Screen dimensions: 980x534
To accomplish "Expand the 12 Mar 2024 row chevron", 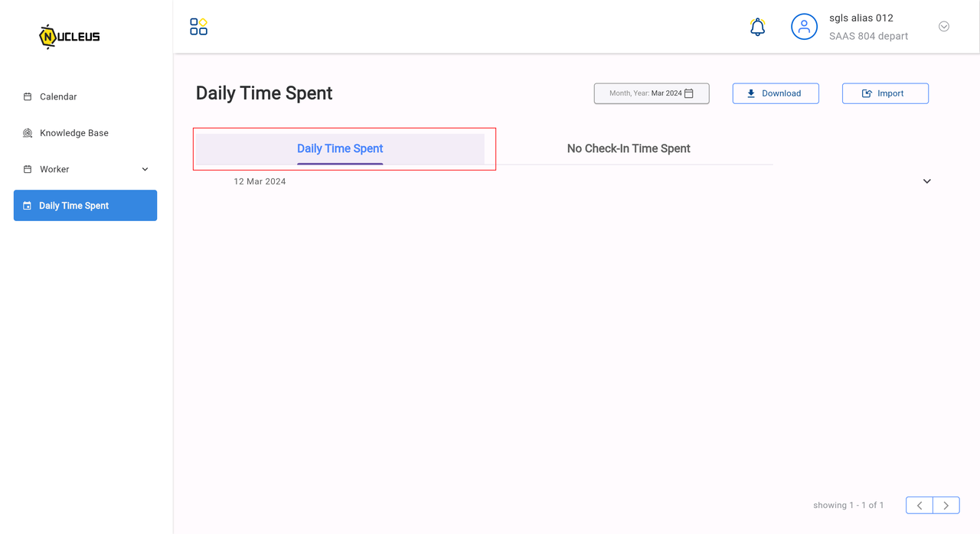I will [927, 181].
